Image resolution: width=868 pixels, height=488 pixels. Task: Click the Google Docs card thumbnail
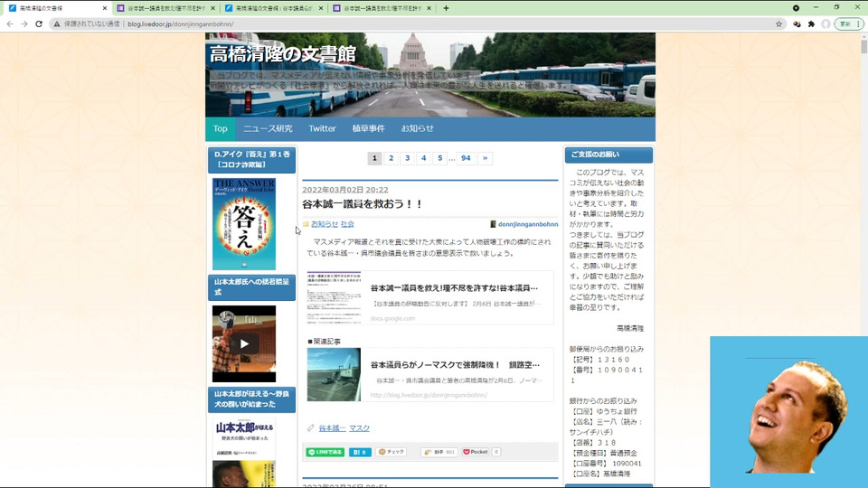click(334, 297)
